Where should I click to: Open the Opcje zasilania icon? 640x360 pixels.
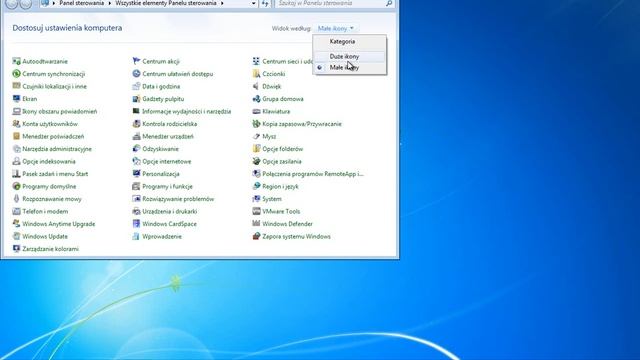click(x=256, y=161)
